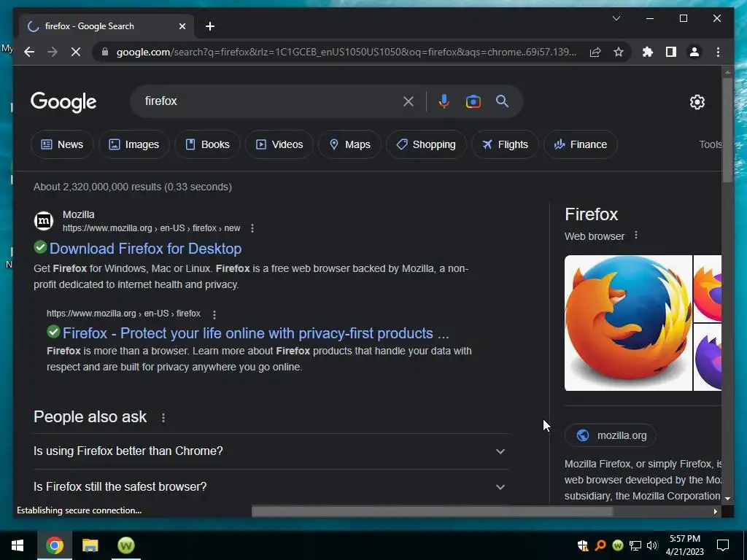
Task: Switch to Books results
Action: (x=207, y=144)
